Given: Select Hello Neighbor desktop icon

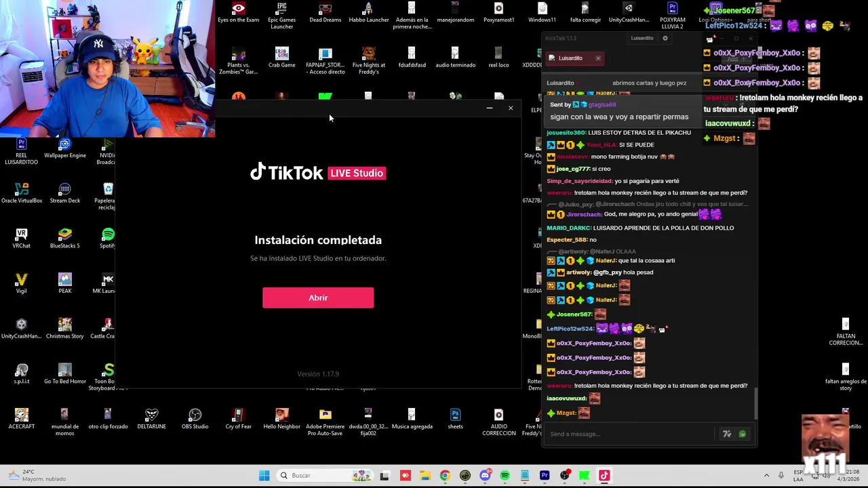Looking at the screenshot, I should click(x=281, y=419).
